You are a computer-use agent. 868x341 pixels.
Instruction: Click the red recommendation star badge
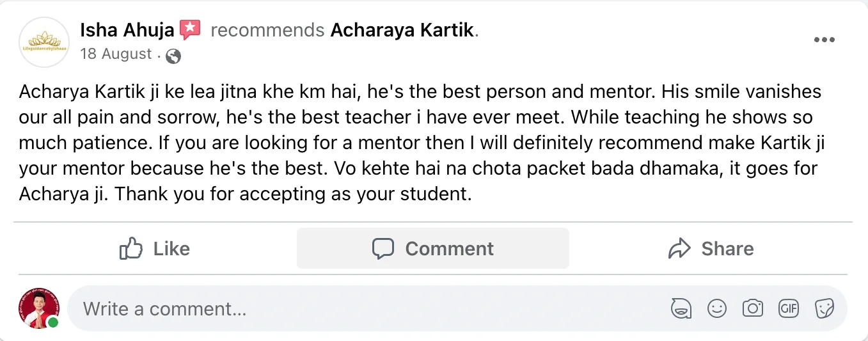click(190, 29)
